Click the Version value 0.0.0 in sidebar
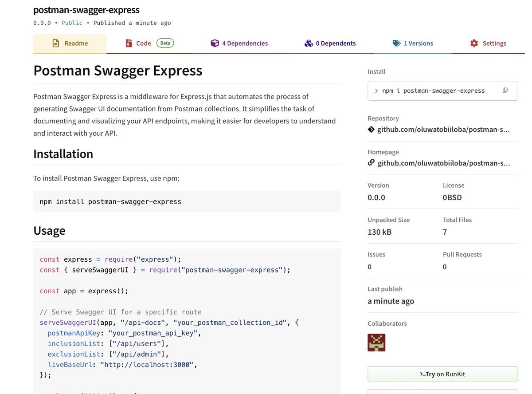 click(376, 197)
